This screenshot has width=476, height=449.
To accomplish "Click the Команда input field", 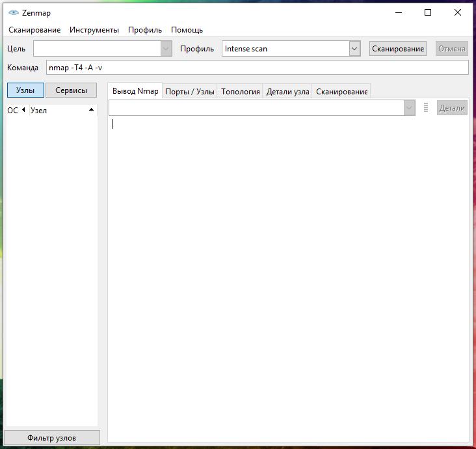I will click(257, 68).
